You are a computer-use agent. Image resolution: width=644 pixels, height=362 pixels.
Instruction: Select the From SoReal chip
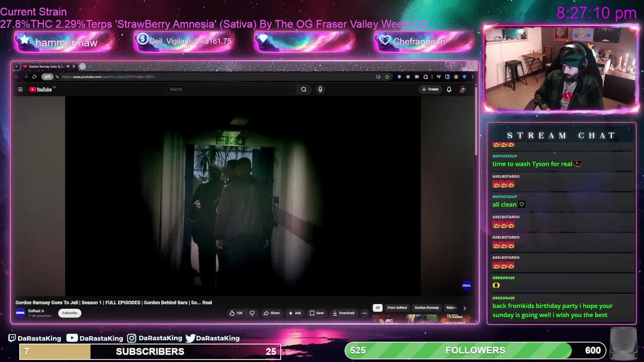(x=397, y=308)
